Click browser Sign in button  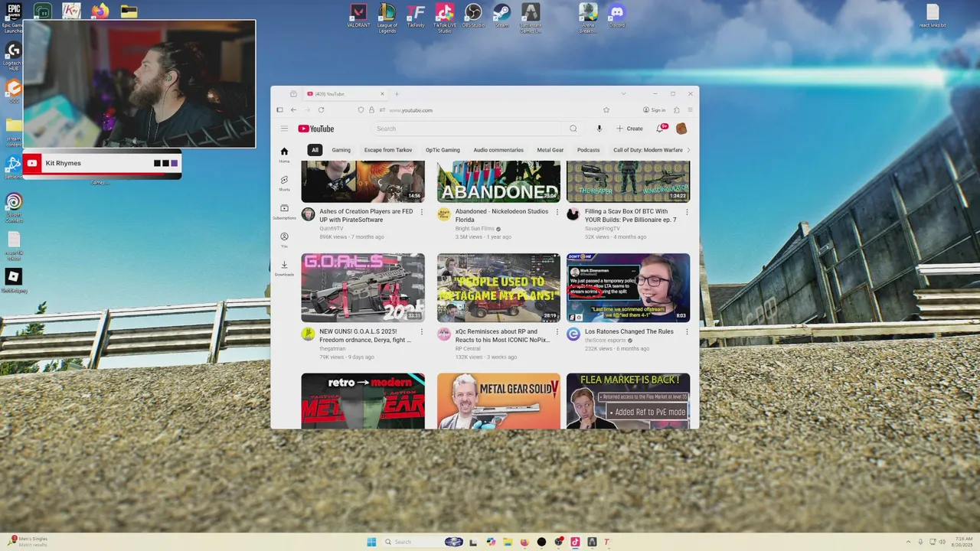coord(654,110)
